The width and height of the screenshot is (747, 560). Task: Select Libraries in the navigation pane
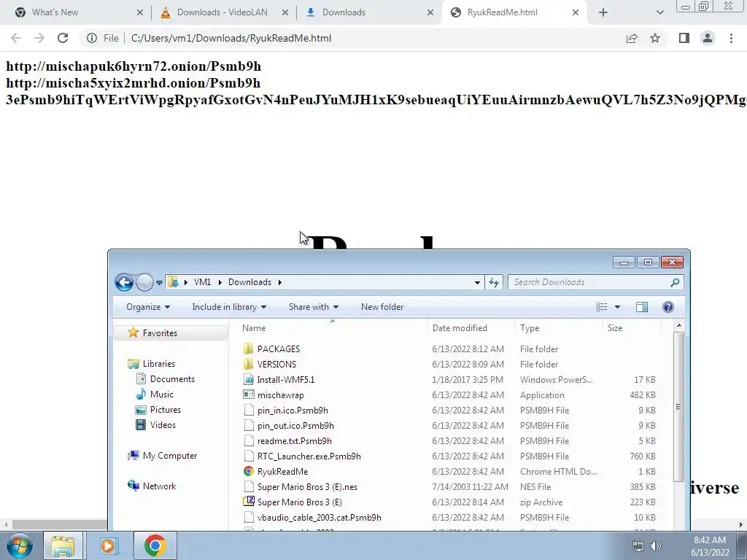coord(158,363)
